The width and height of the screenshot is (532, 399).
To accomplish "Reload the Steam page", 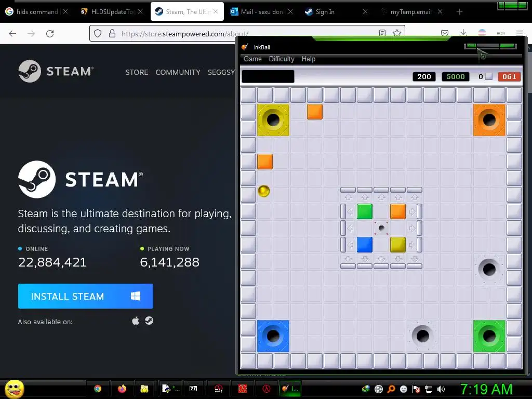I will coord(50,34).
